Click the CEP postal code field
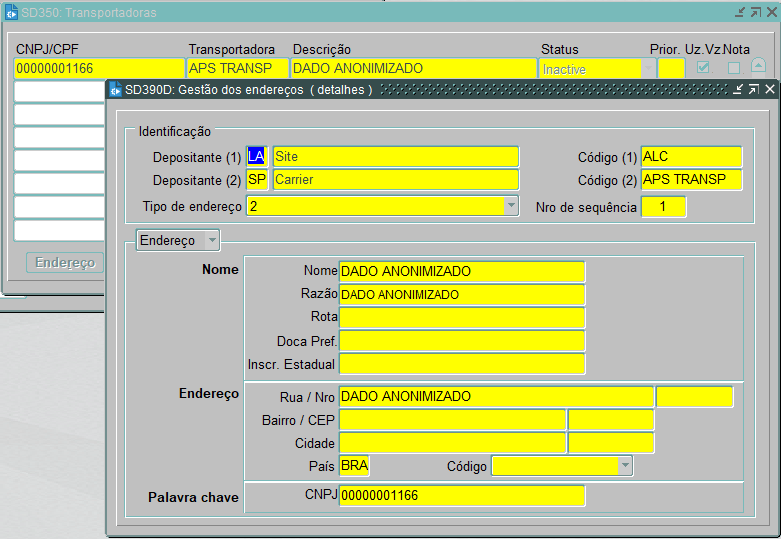This screenshot has height=539, width=781. [x=611, y=419]
